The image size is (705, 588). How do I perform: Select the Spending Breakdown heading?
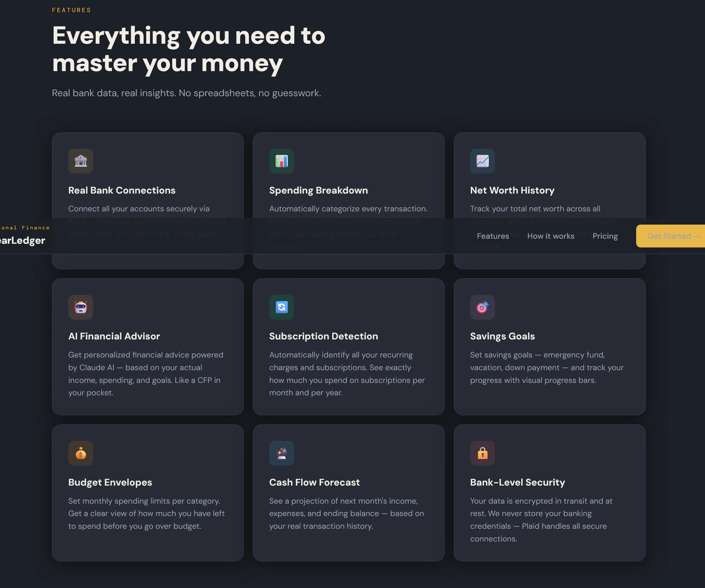pyautogui.click(x=319, y=190)
